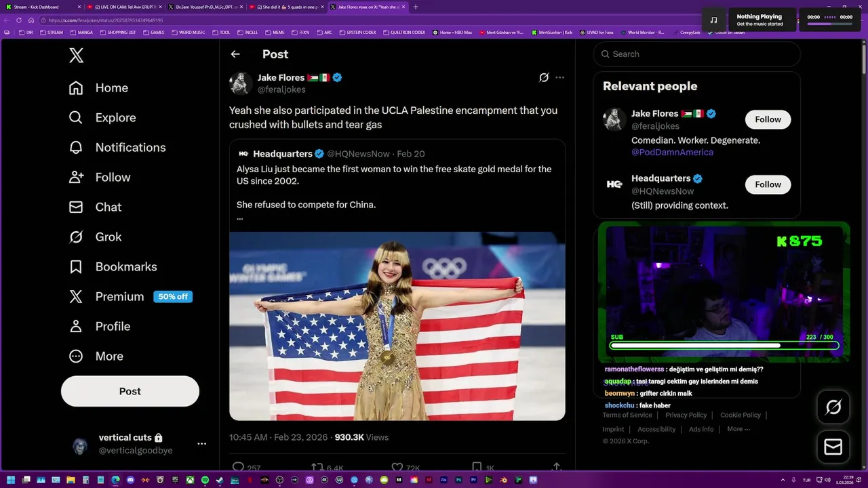Click @feraljokes handle under post author
868x488 pixels.
[281, 89]
